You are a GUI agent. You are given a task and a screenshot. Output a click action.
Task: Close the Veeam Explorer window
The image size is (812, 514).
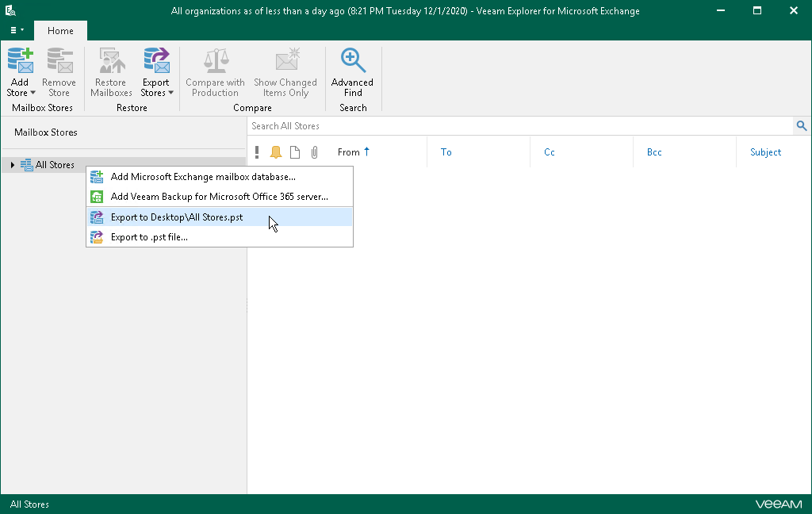[x=793, y=10]
